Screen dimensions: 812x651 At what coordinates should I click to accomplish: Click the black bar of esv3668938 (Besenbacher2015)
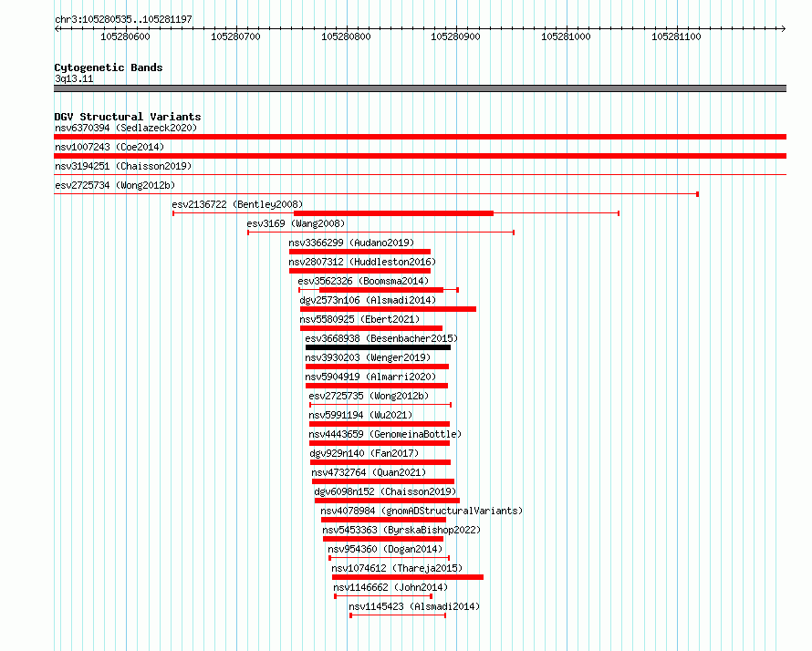pos(378,347)
